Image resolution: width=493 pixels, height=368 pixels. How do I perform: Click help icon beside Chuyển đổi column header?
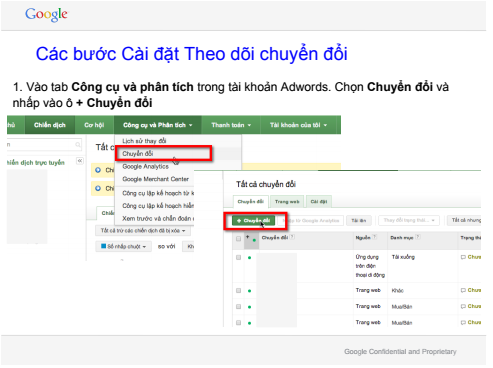point(292,237)
